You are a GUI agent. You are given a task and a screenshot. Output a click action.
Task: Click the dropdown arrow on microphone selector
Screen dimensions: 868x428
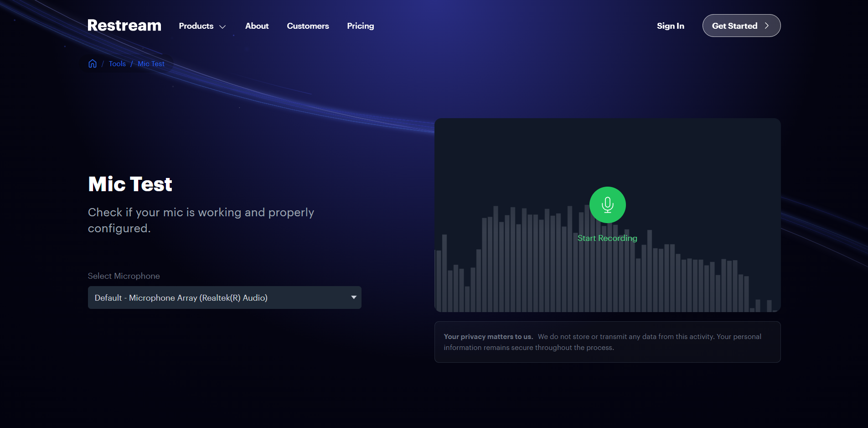[x=352, y=298]
